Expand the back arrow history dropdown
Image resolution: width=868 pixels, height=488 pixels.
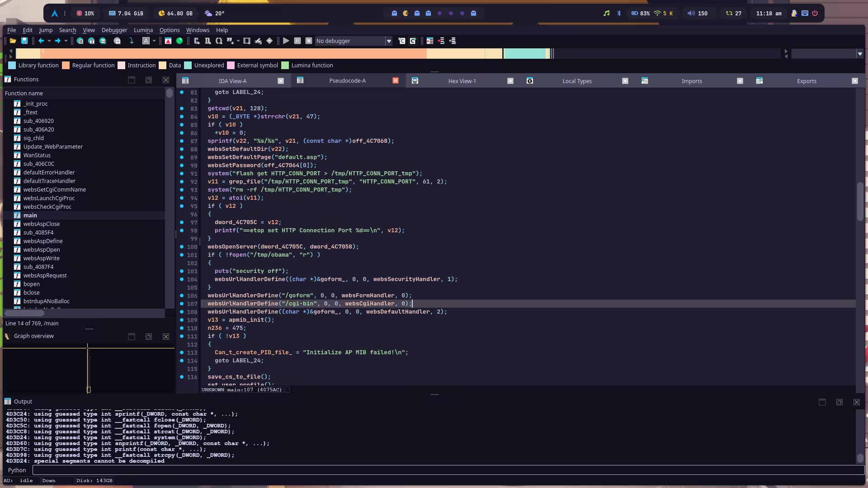pyautogui.click(x=49, y=41)
